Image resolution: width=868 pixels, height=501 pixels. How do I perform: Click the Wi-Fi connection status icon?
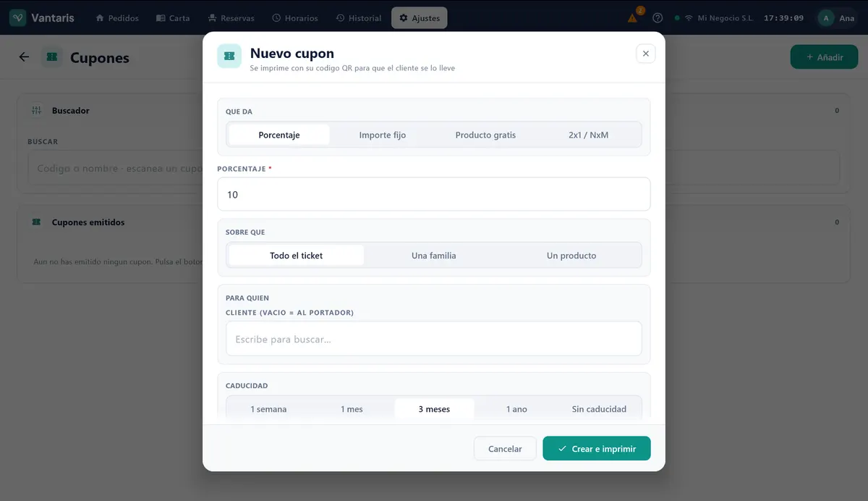point(688,18)
